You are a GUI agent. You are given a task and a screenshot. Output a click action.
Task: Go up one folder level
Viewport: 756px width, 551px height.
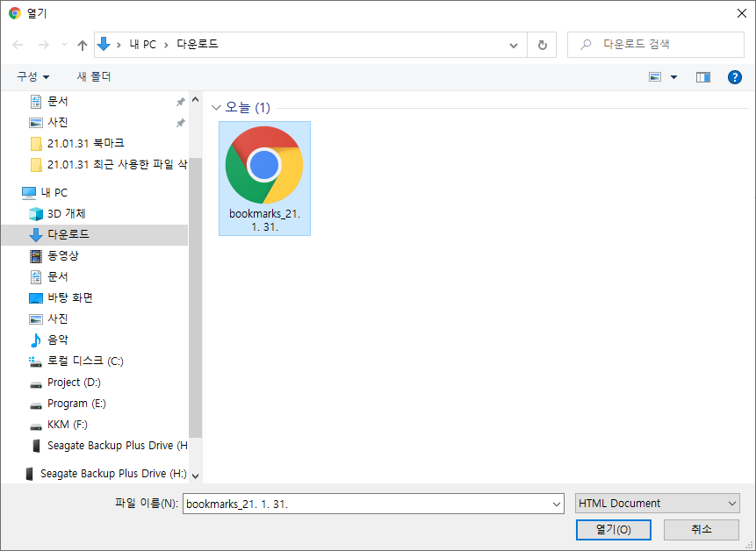(83, 46)
